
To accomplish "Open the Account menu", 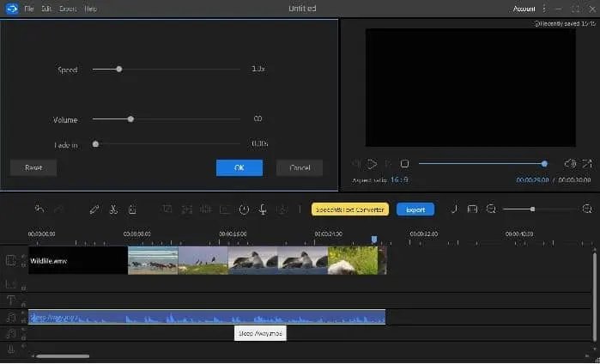I will coord(524,9).
